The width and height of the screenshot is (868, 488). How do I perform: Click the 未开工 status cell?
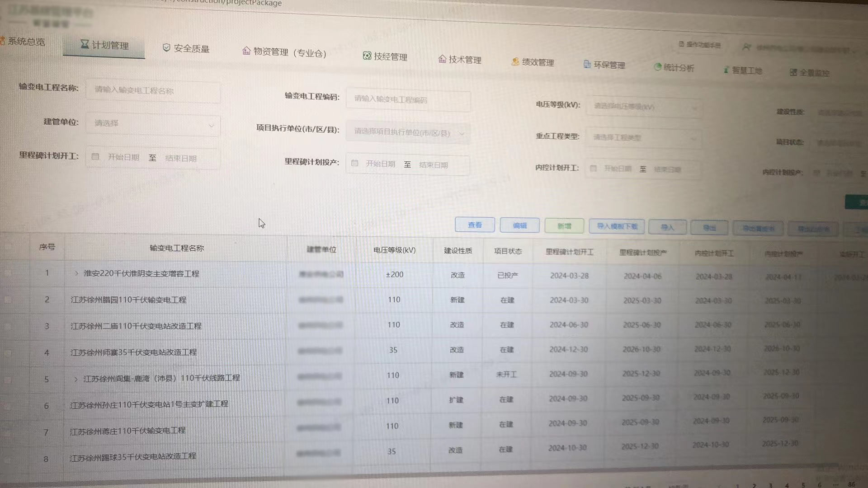click(506, 375)
